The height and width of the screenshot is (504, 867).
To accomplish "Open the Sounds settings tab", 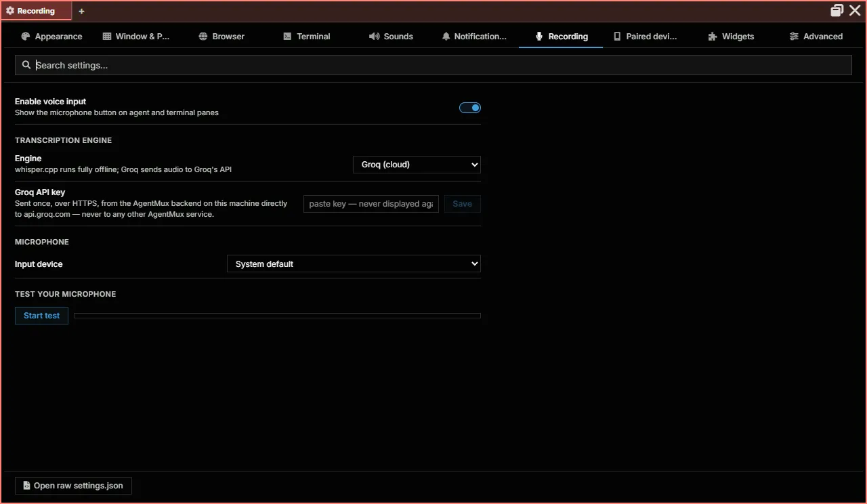I will tap(391, 37).
